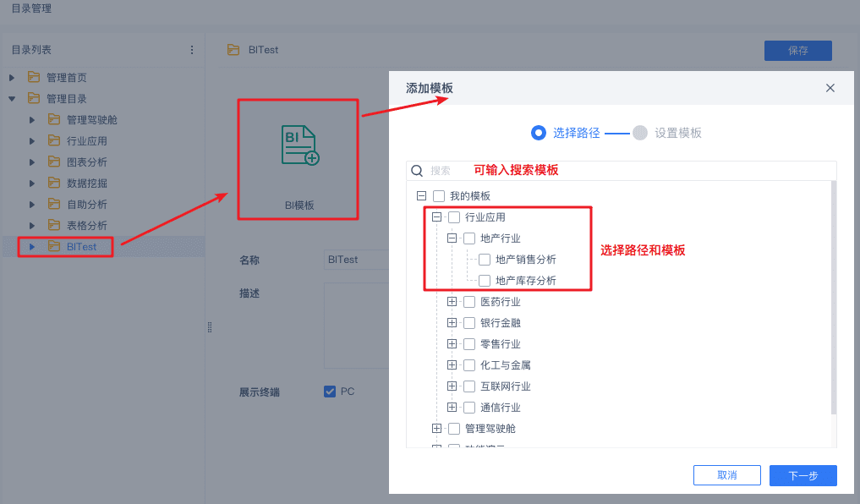The image size is (860, 504).
Task: Expand the 零售行业 tree node
Action: (x=452, y=344)
